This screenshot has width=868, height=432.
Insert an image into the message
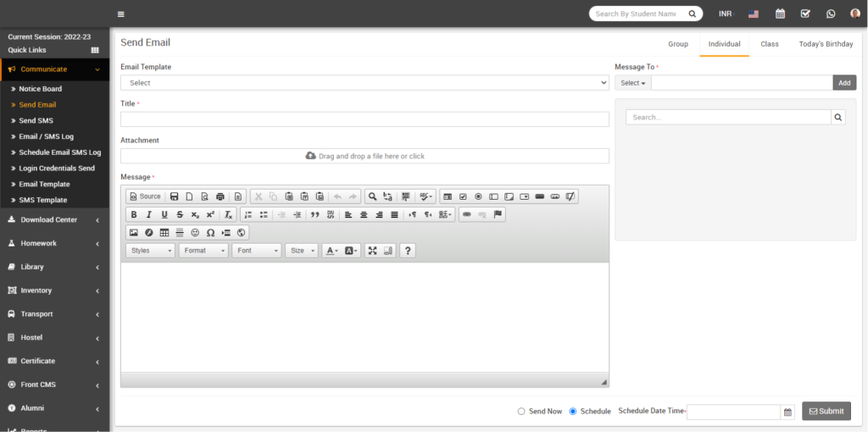pyautogui.click(x=134, y=233)
